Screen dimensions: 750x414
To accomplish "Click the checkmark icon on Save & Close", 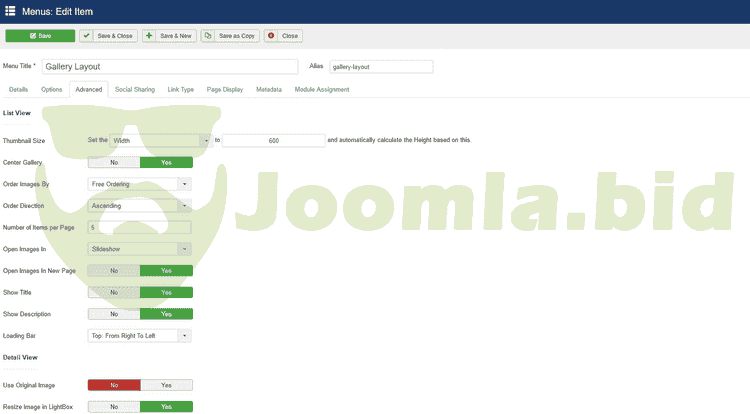I will click(87, 36).
